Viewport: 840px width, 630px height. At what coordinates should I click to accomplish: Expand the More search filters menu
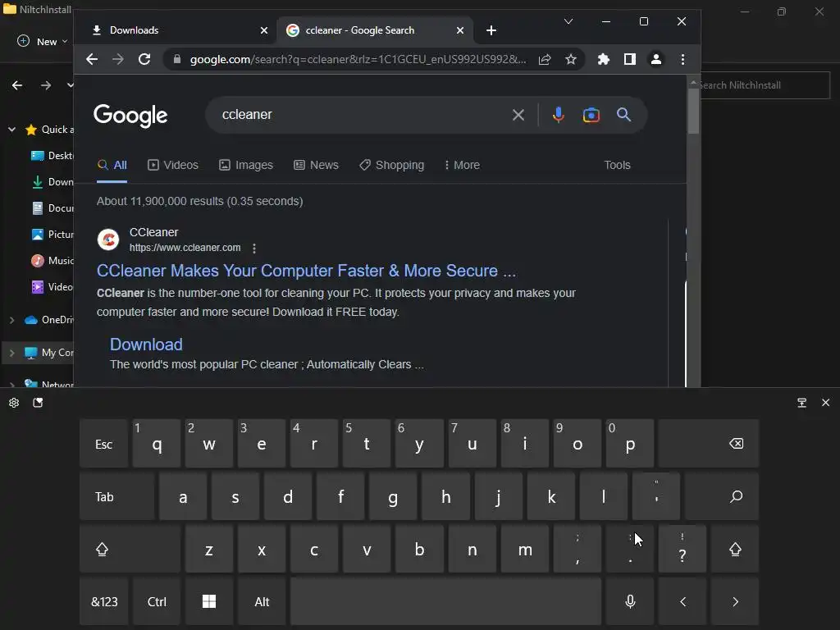tap(462, 165)
